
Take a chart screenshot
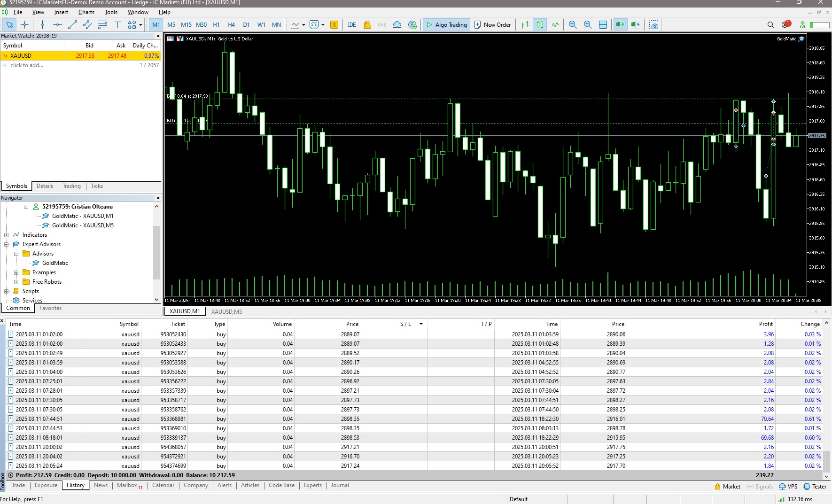coord(654,25)
